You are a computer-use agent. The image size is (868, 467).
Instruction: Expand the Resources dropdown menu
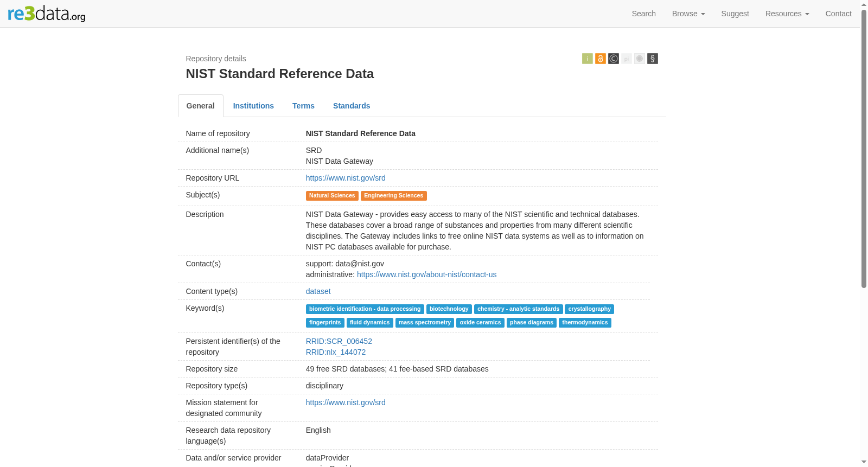(x=787, y=14)
